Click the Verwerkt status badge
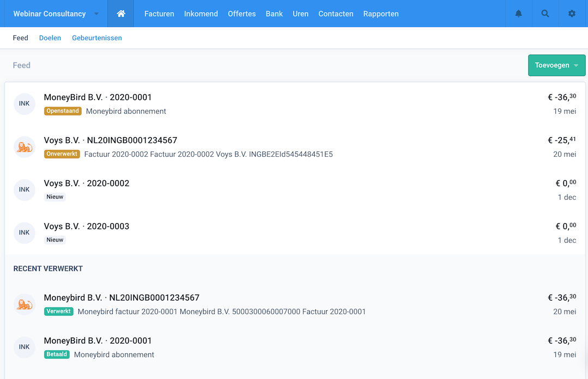The height and width of the screenshot is (379, 588). click(58, 311)
